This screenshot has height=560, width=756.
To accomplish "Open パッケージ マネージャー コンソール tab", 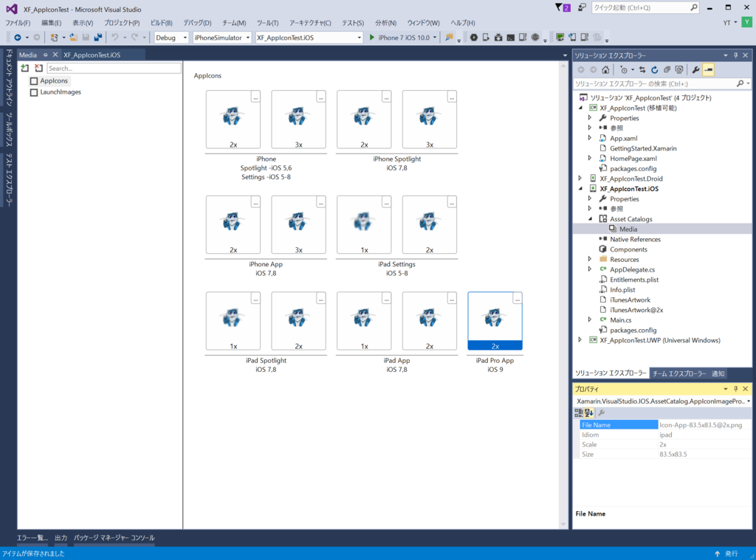I will [114, 537].
